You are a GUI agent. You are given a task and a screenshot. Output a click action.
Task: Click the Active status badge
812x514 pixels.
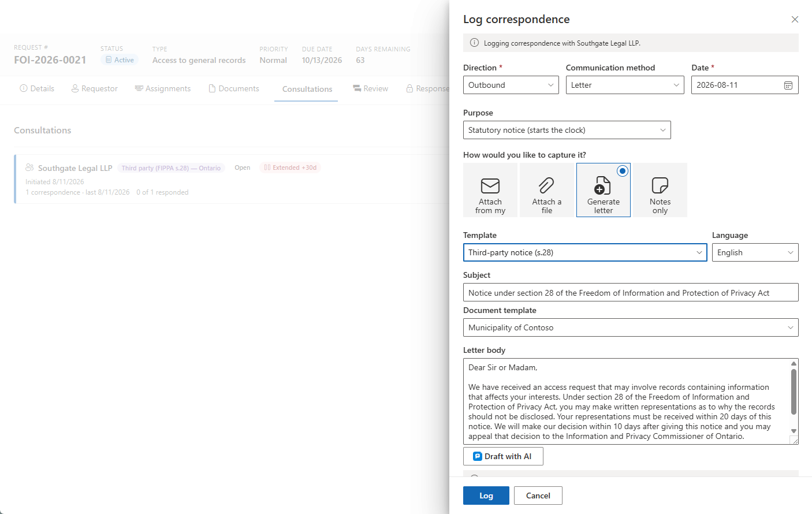pyautogui.click(x=120, y=60)
